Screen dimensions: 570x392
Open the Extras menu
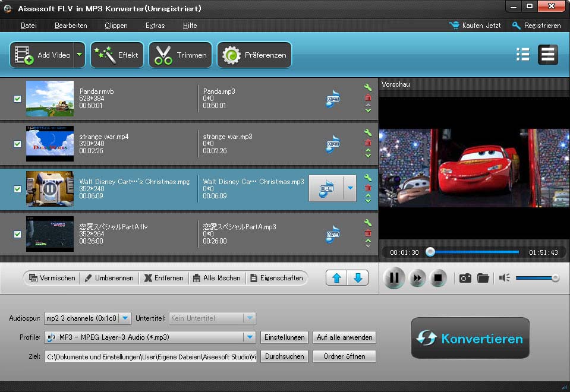(x=155, y=26)
